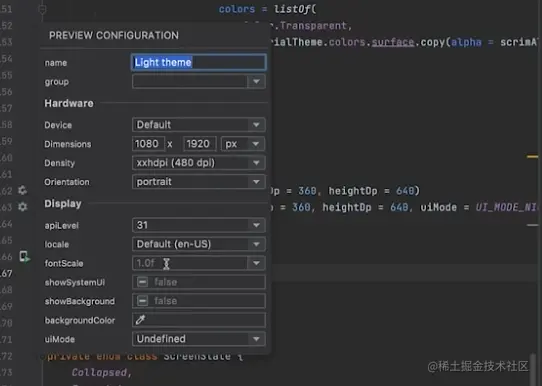Open the Density dropdown showing xxhdpi
Viewport: 542px width, 386px height.
[199, 163]
